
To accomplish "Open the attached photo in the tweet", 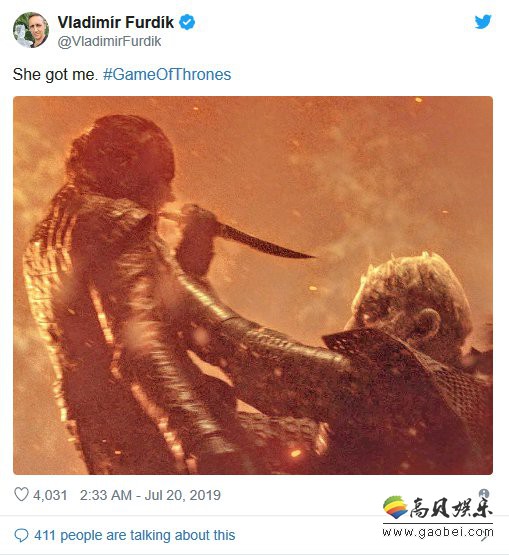I will tap(253, 285).
